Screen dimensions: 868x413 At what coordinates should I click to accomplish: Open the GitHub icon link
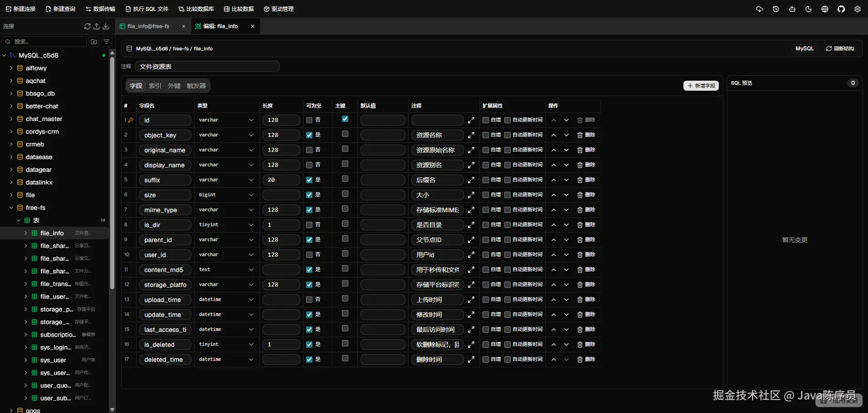pos(841,9)
